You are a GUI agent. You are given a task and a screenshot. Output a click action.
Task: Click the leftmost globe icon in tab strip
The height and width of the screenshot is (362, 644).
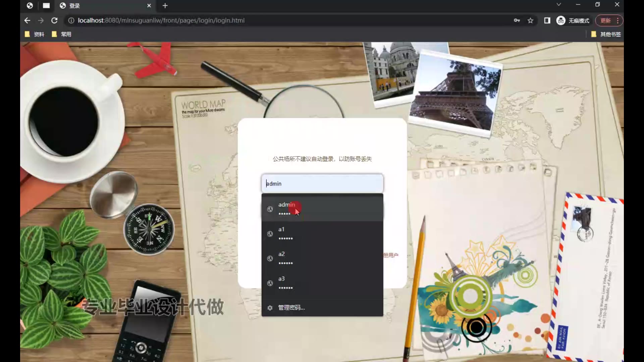click(30, 5)
